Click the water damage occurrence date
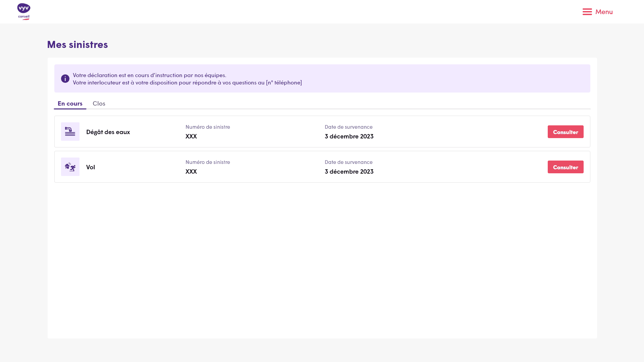The image size is (644, 362). [349, 136]
